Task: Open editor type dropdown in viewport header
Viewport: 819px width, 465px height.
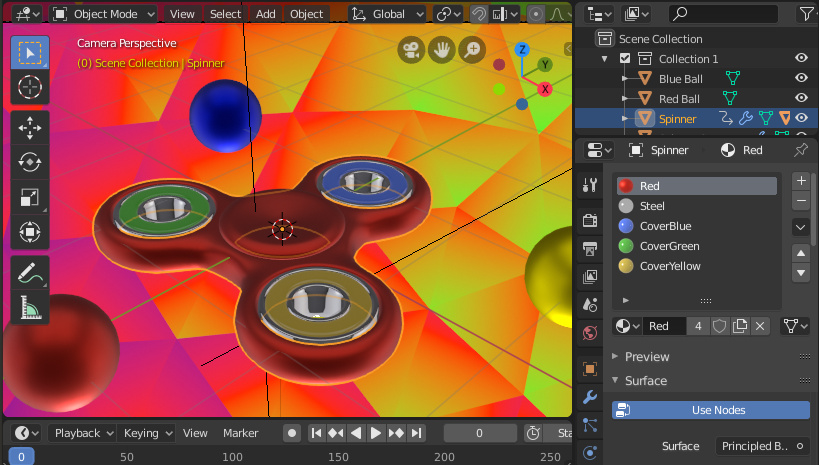Action: (x=27, y=14)
